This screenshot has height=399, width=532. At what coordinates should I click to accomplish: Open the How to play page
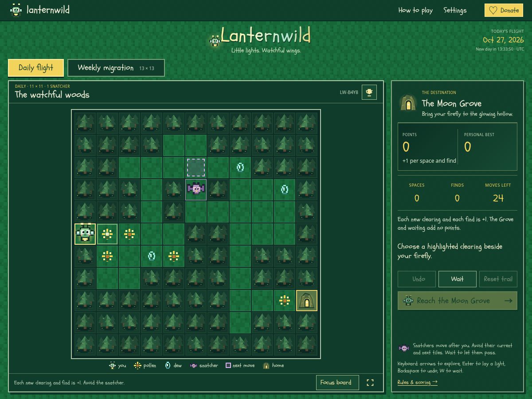[415, 10]
